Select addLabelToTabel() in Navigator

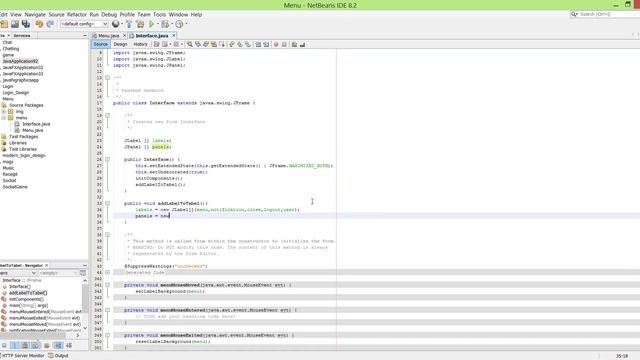pyautogui.click(x=28, y=293)
